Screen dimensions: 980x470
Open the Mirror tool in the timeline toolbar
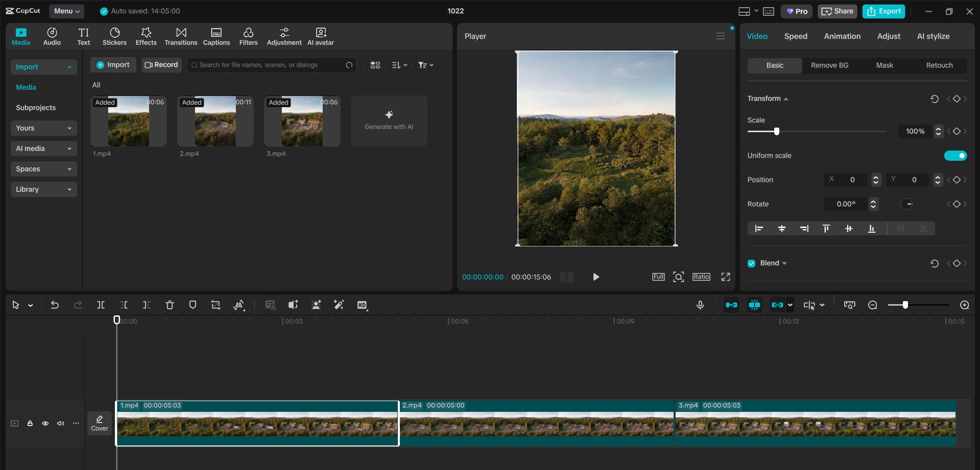239,305
